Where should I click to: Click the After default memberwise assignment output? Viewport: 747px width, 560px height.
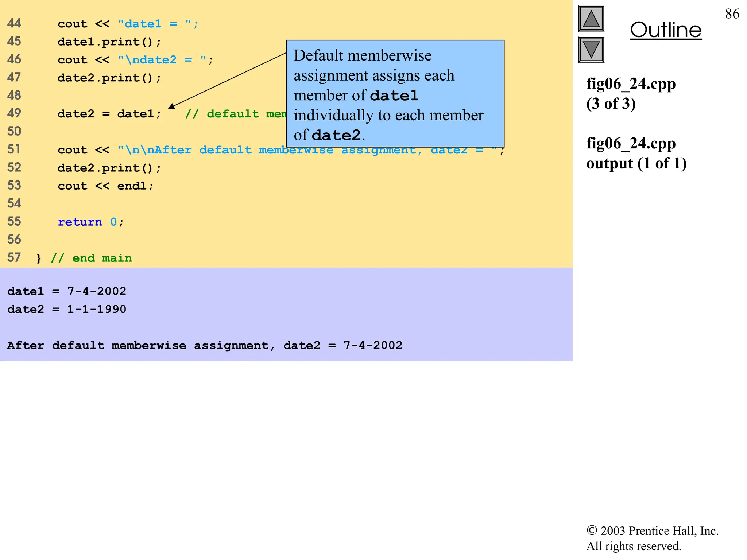pyautogui.click(x=204, y=345)
